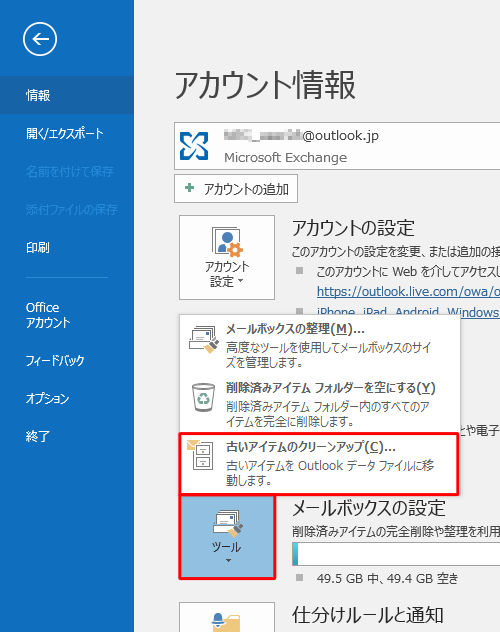Open the @outlook.jp account selector
The width and height of the screenshot is (500, 632).
point(337,146)
